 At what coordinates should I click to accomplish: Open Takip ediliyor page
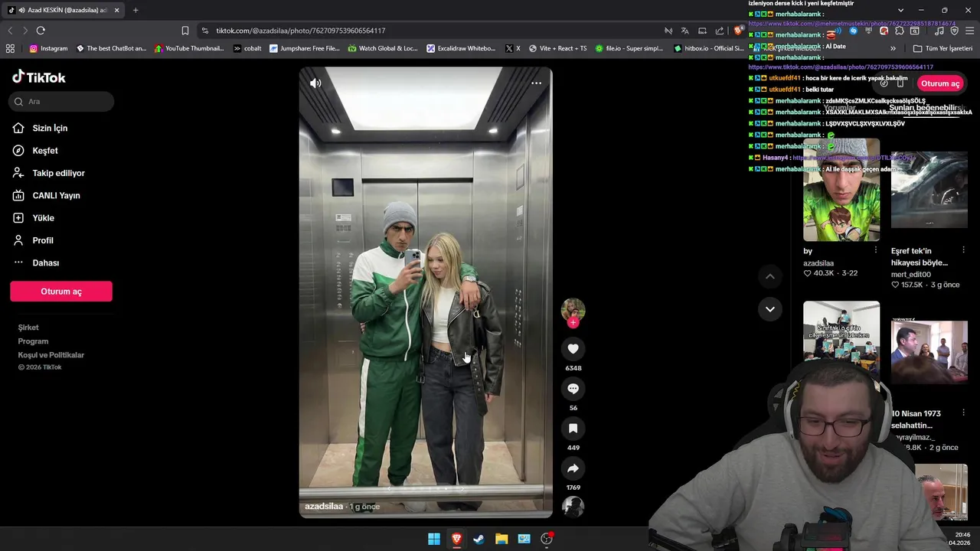coord(58,173)
